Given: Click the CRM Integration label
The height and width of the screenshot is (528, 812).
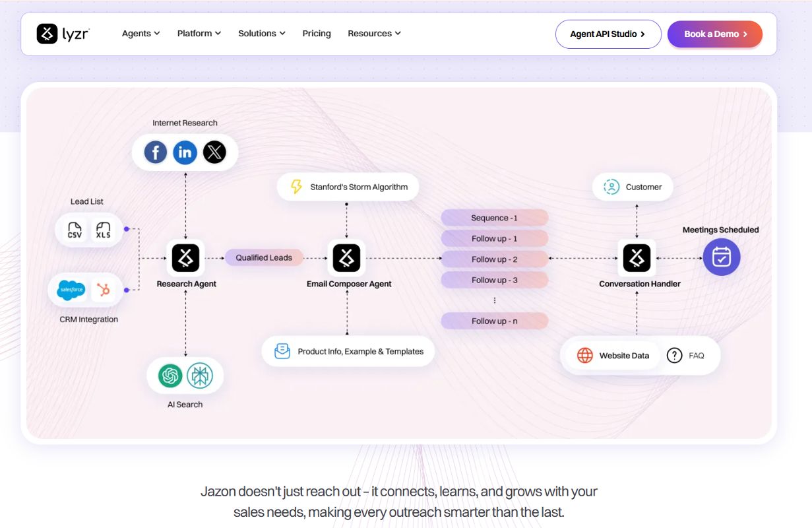Looking at the screenshot, I should coord(89,319).
